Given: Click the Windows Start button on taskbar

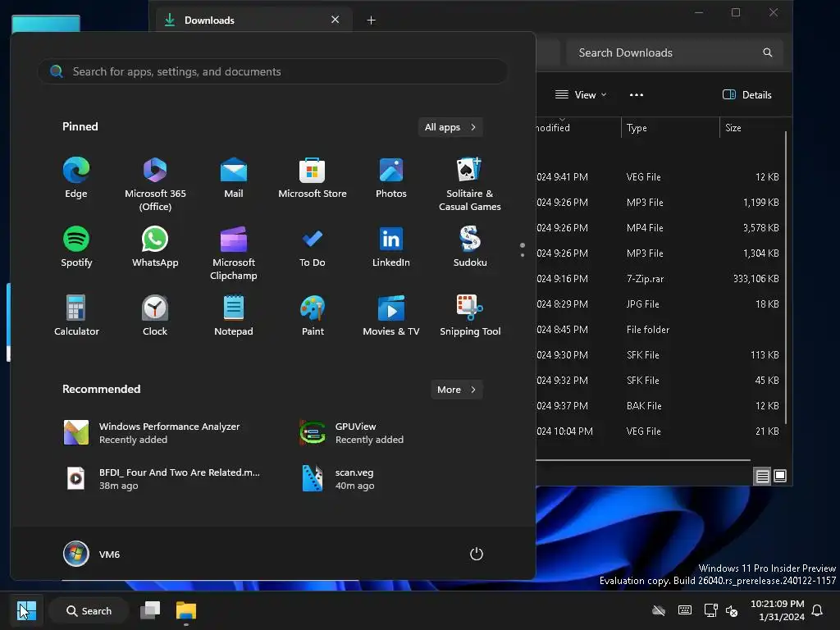Looking at the screenshot, I should 26,610.
